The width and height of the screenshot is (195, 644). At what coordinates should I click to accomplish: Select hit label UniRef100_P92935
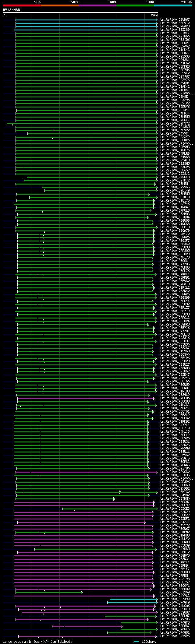(x=175, y=56)
